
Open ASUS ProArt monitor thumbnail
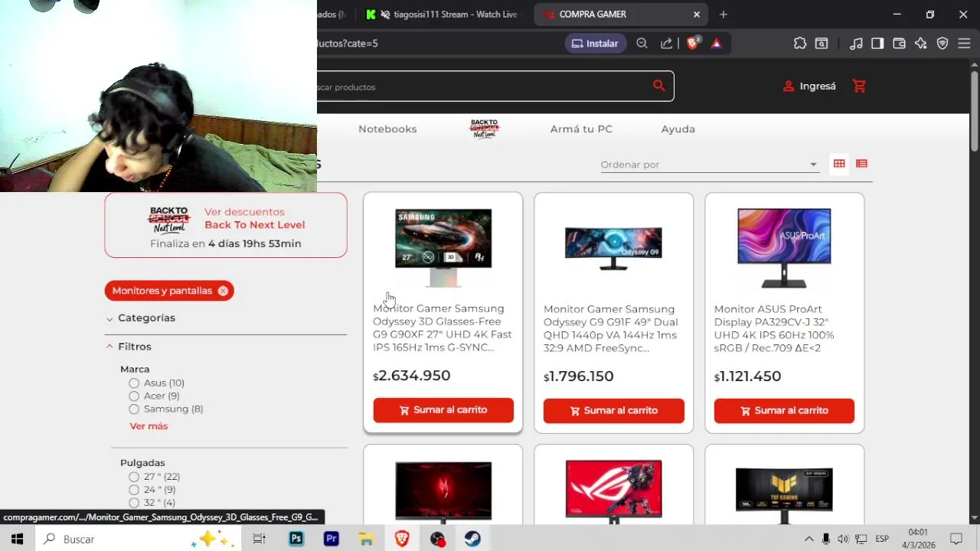click(x=784, y=248)
